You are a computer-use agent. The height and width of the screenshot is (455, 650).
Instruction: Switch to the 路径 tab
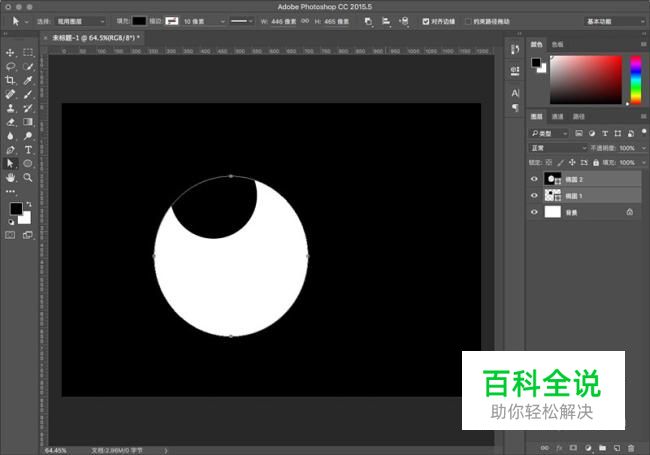pos(578,116)
